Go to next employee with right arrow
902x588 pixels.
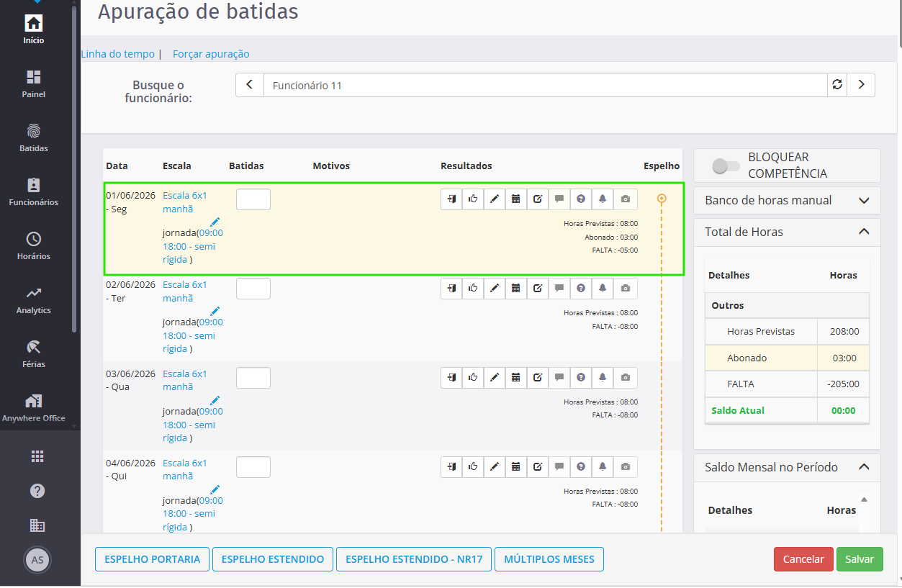click(861, 85)
